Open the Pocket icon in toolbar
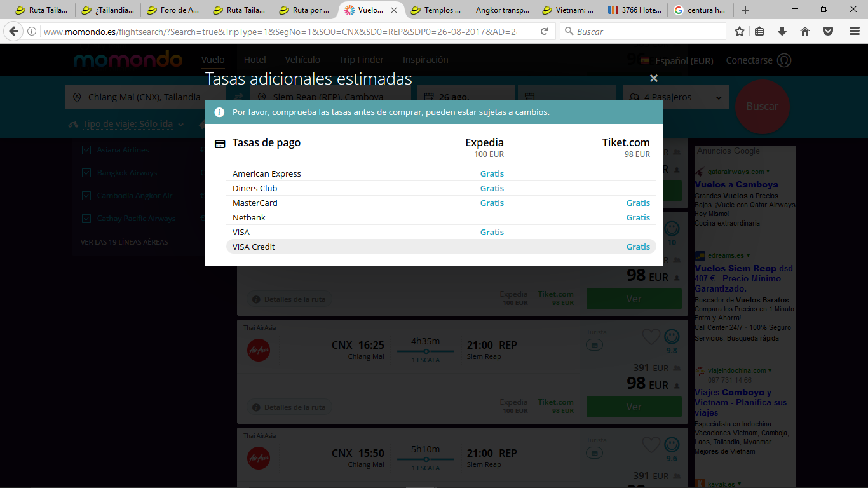This screenshot has height=488, width=868. click(828, 31)
